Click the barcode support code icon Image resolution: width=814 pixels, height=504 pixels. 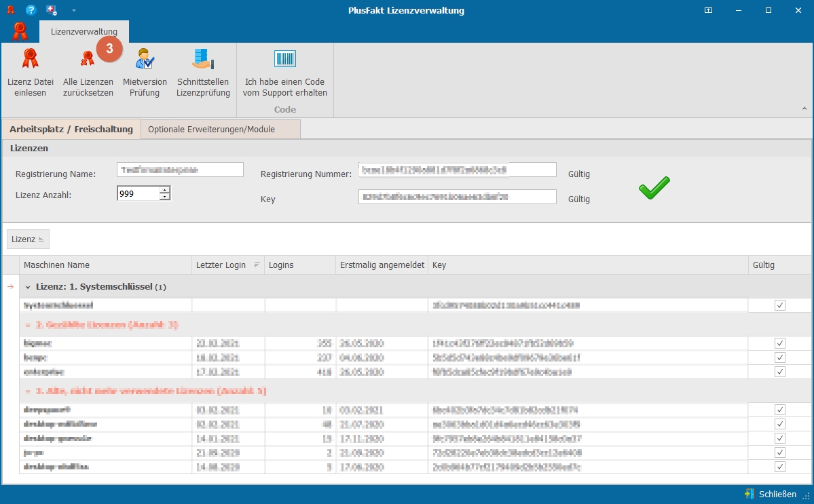coord(285,58)
